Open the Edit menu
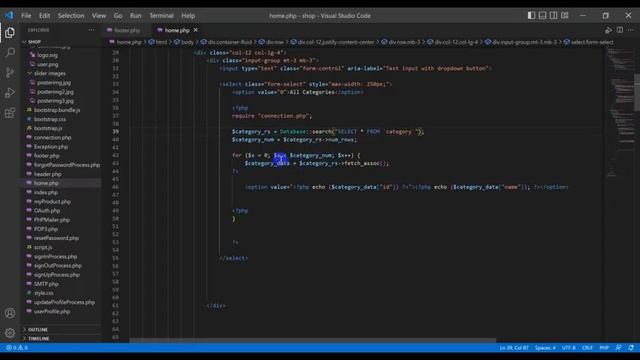Screen dimensions: 640x360 point(44,16)
